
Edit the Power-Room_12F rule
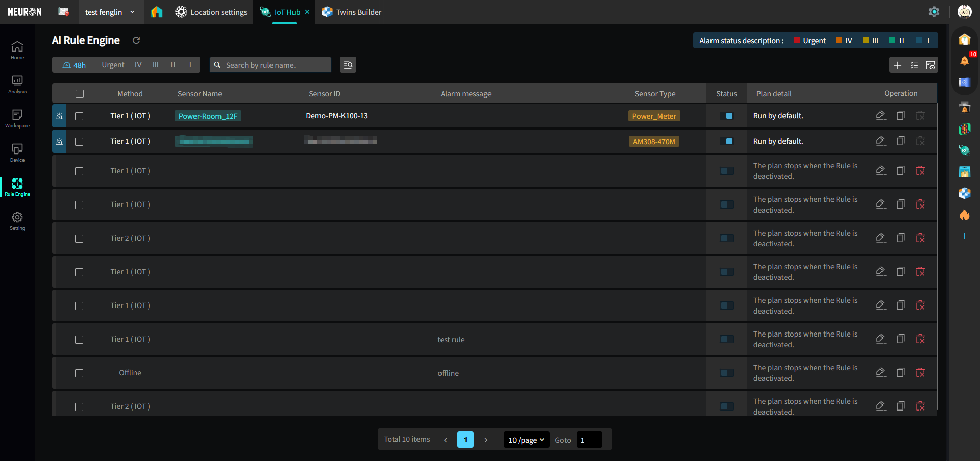[881, 116]
